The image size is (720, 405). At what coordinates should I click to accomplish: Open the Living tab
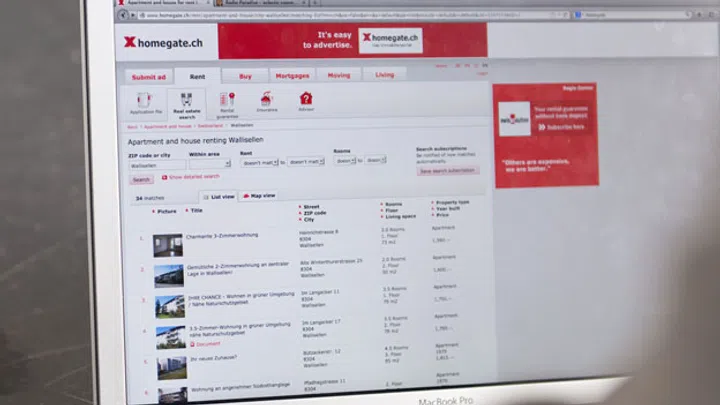click(x=384, y=74)
